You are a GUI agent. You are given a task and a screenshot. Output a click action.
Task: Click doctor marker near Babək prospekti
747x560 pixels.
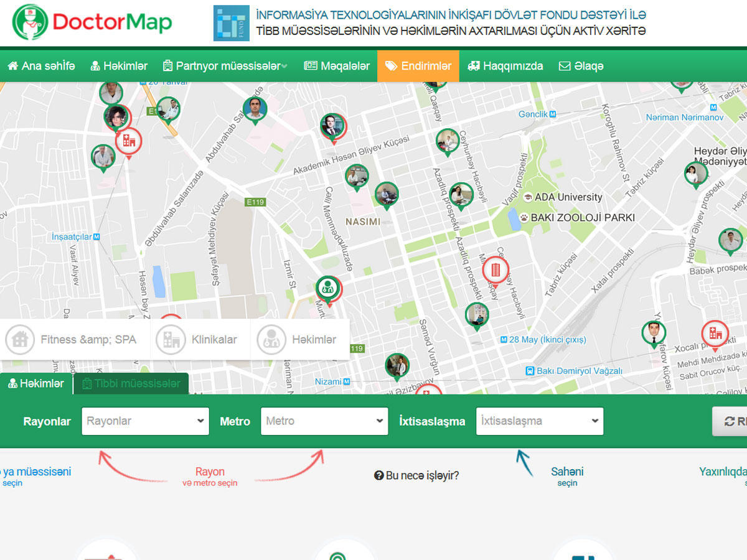pyautogui.click(x=731, y=241)
